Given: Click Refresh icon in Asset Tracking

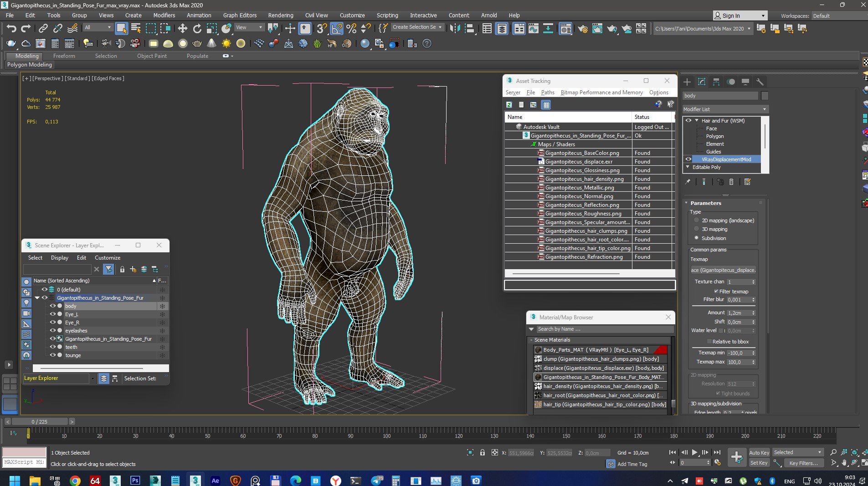Looking at the screenshot, I should 509,105.
